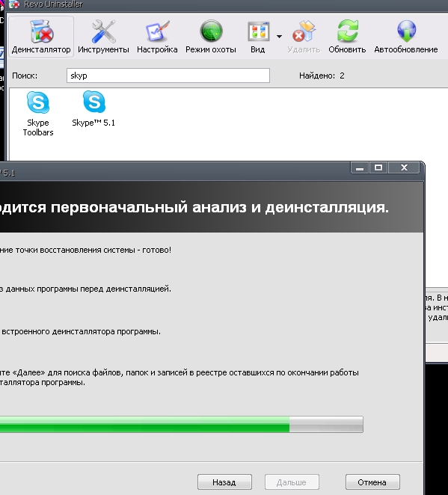This screenshot has height=495, width=448.
Task: Click the Назад button
Action: pyautogui.click(x=224, y=482)
